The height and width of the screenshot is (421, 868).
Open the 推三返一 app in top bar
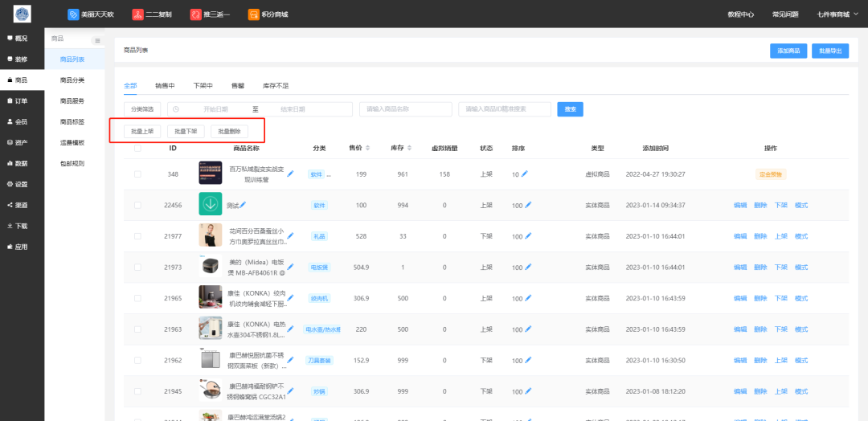click(210, 14)
